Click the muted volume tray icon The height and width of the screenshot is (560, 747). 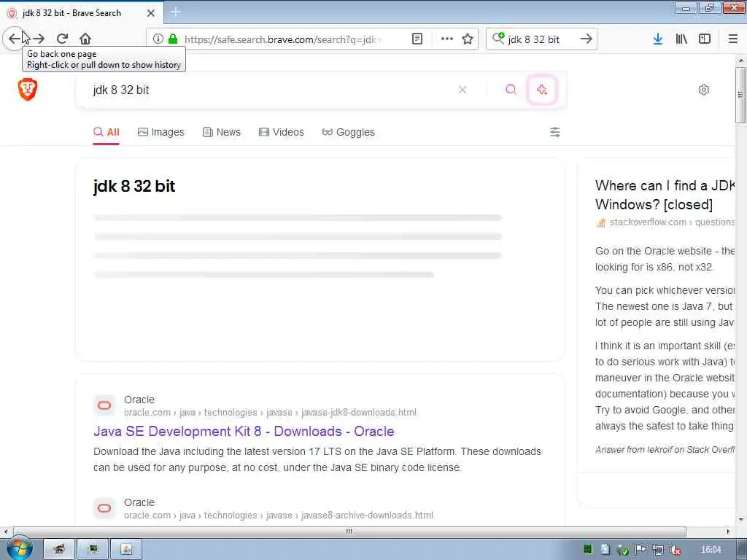[675, 550]
